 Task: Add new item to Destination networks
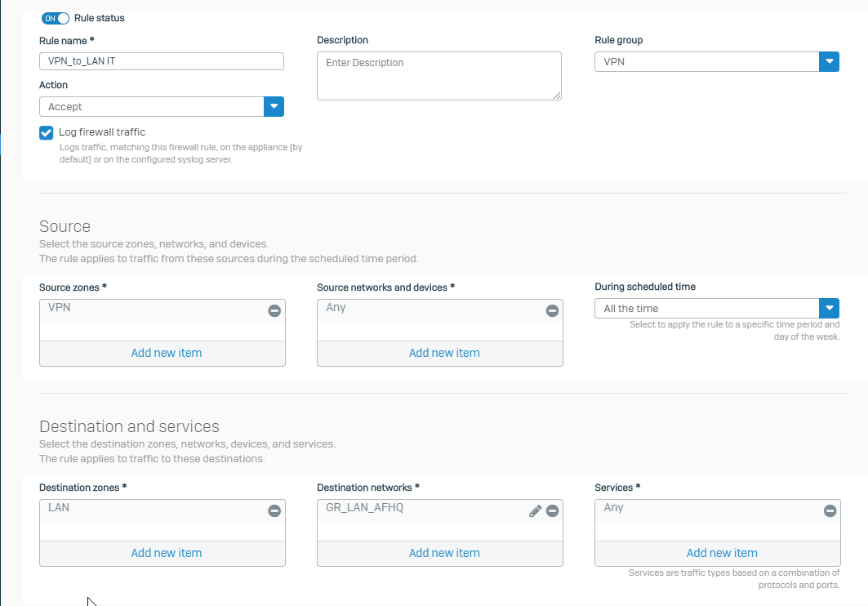tap(444, 553)
